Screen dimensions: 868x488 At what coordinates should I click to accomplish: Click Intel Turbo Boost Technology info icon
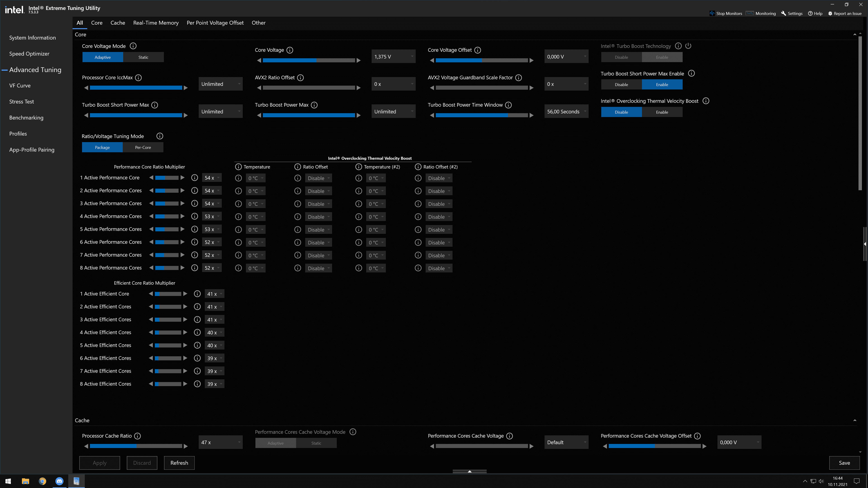pyautogui.click(x=678, y=46)
